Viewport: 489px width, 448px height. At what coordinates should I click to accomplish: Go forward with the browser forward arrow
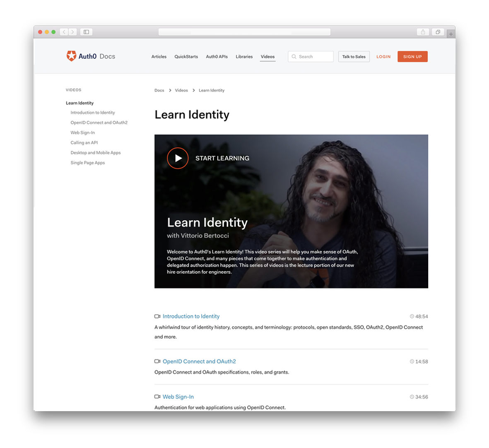click(x=72, y=32)
